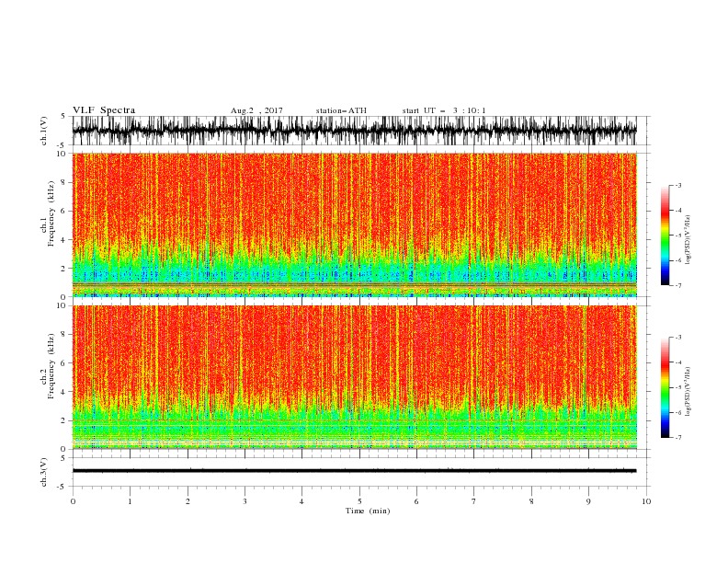Click the "station=ATH" header label
Viewport: 728px width, 563px height.
click(x=341, y=110)
